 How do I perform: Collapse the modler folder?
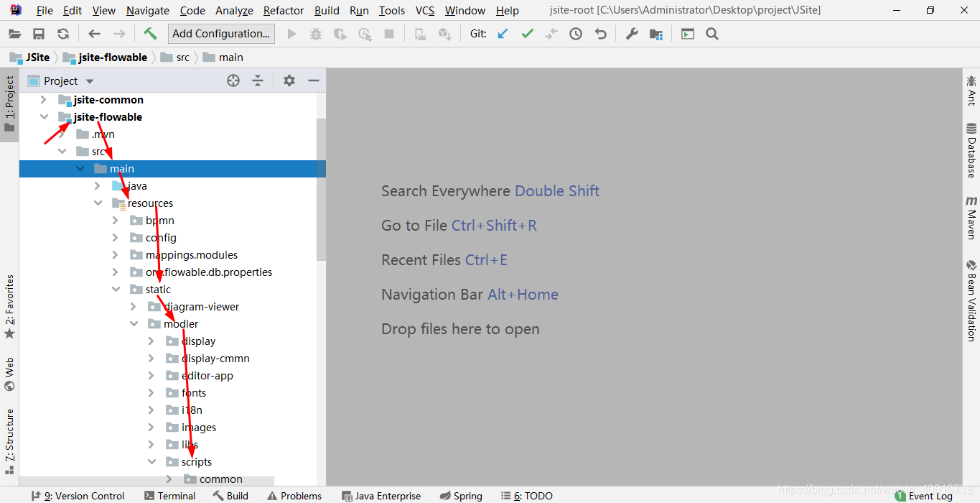(134, 324)
